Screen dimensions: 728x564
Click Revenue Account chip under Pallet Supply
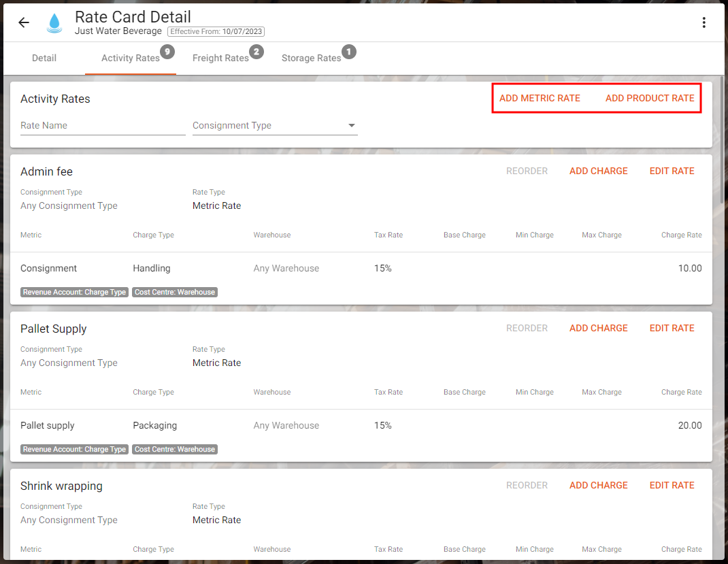coord(74,449)
